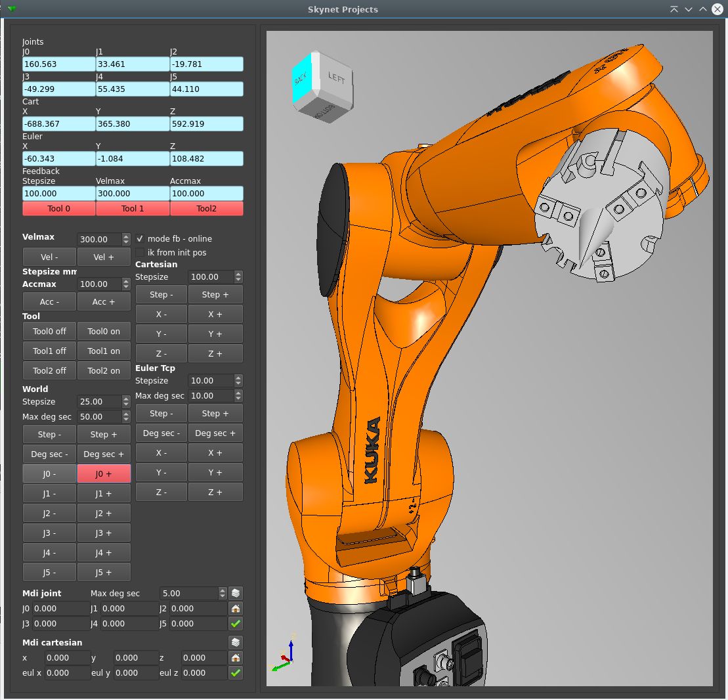Click the J2 - jog button

pyautogui.click(x=49, y=514)
